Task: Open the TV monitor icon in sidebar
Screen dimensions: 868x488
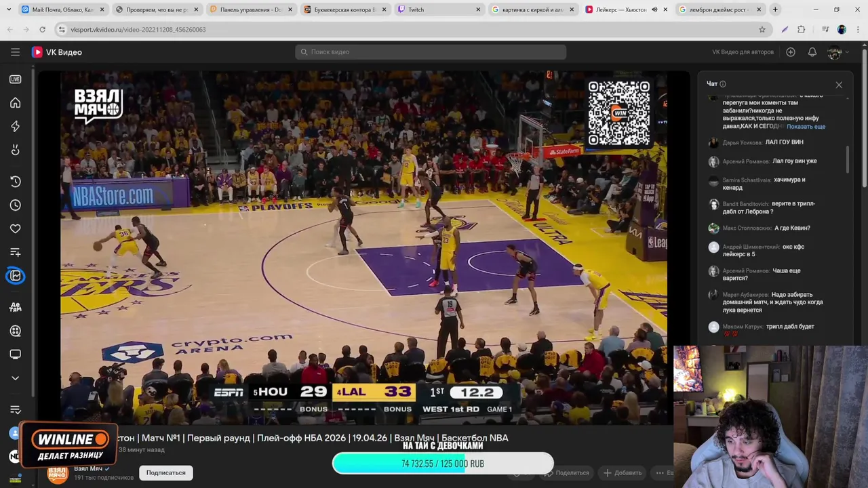Action: 15,354
